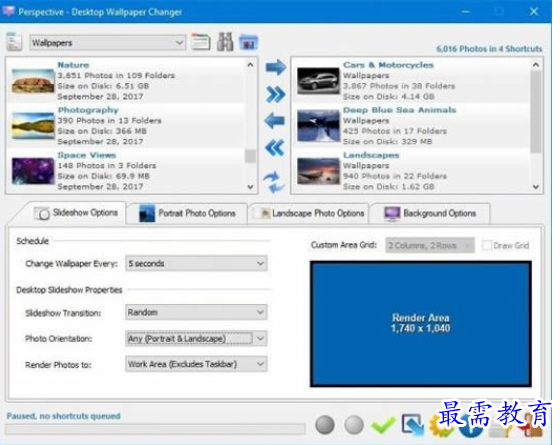Click the Perspective app icon in the title bar
Image resolution: width=560 pixels, height=445 pixels.
click(x=9, y=11)
